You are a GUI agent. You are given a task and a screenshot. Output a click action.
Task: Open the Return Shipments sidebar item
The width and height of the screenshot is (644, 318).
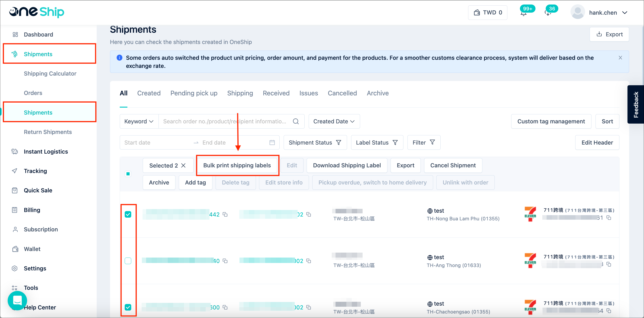click(48, 132)
